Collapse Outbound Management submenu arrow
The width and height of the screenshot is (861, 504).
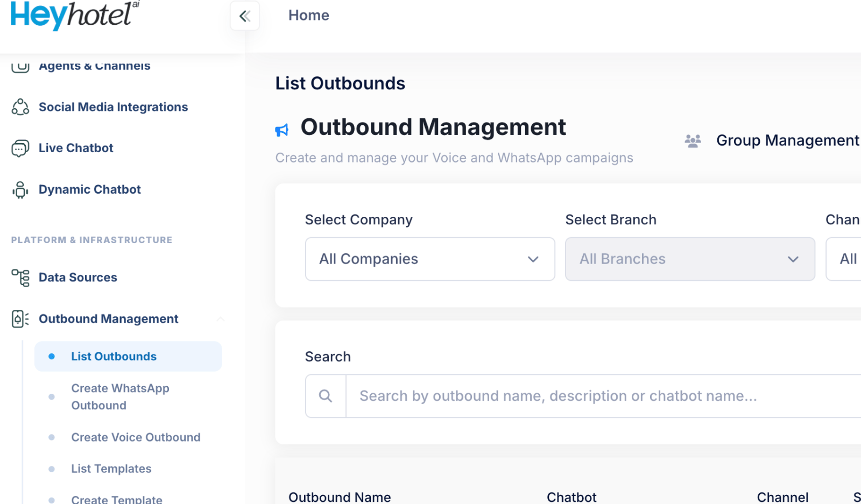[x=221, y=319]
